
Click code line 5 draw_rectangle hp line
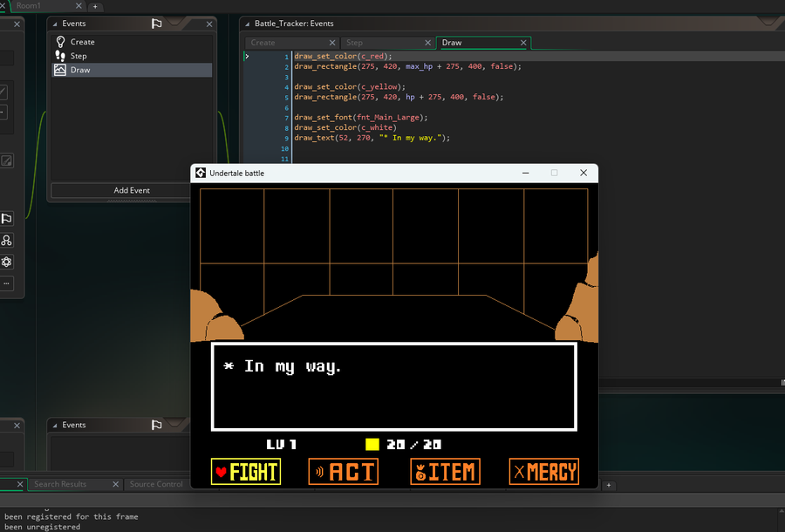tap(399, 97)
